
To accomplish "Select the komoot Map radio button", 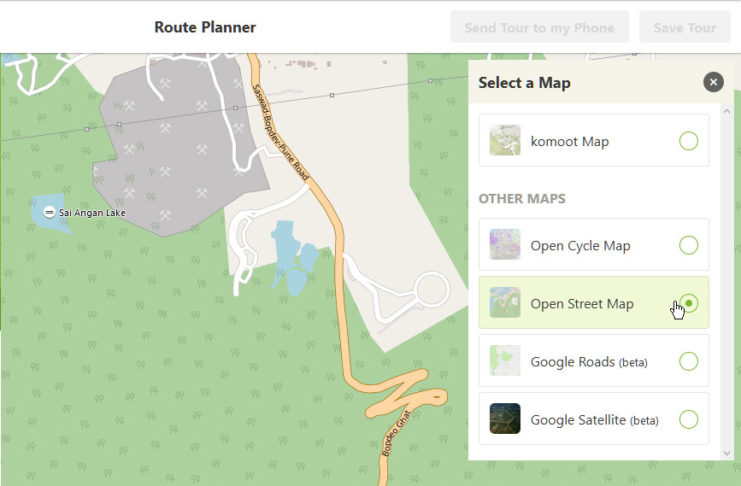I will click(x=688, y=141).
